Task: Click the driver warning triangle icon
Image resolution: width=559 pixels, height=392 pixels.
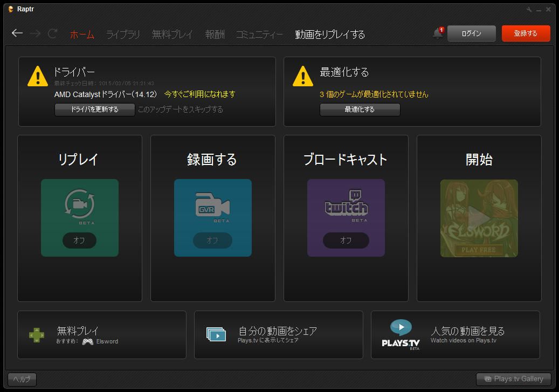Action: point(38,77)
